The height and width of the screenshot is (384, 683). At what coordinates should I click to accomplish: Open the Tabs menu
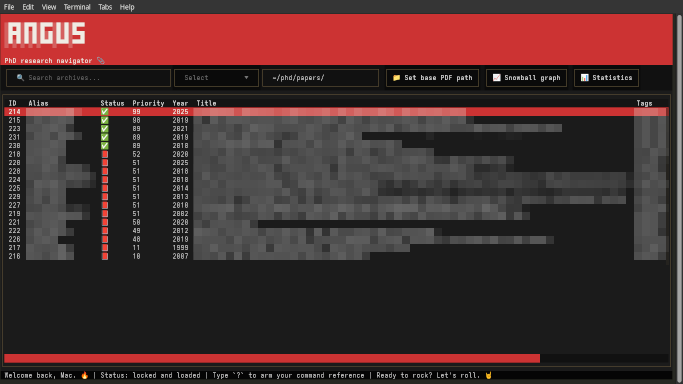pos(105,7)
